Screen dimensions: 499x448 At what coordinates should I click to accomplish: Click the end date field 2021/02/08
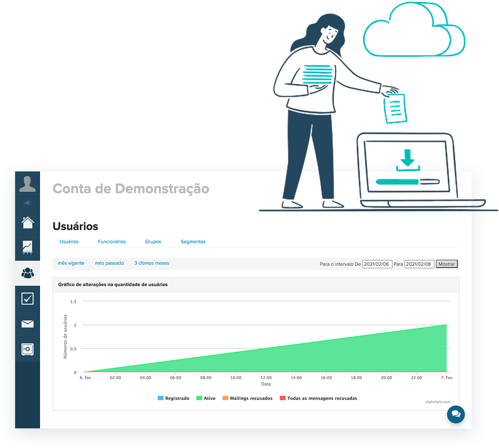419,264
